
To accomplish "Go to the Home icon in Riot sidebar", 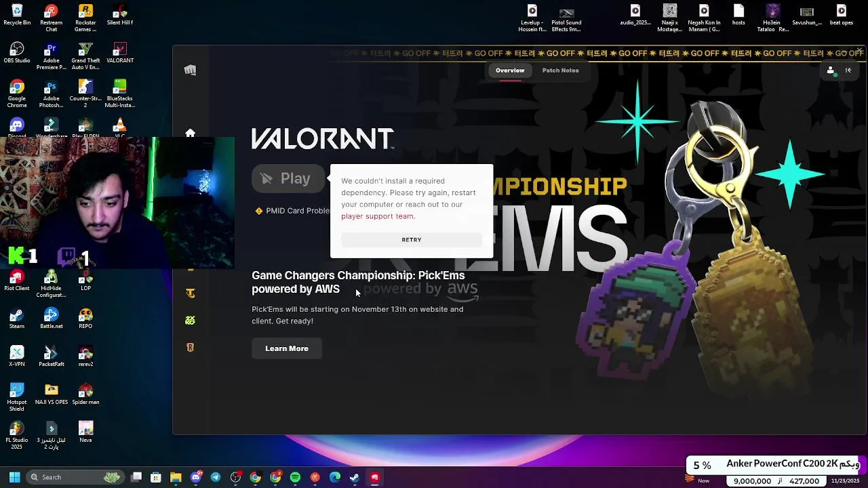I will pyautogui.click(x=190, y=133).
